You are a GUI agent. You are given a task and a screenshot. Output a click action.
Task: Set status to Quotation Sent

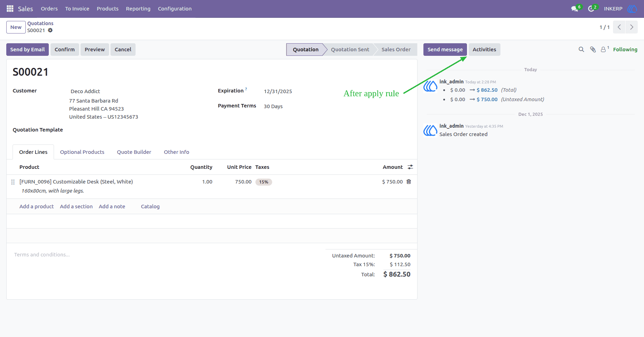click(350, 50)
